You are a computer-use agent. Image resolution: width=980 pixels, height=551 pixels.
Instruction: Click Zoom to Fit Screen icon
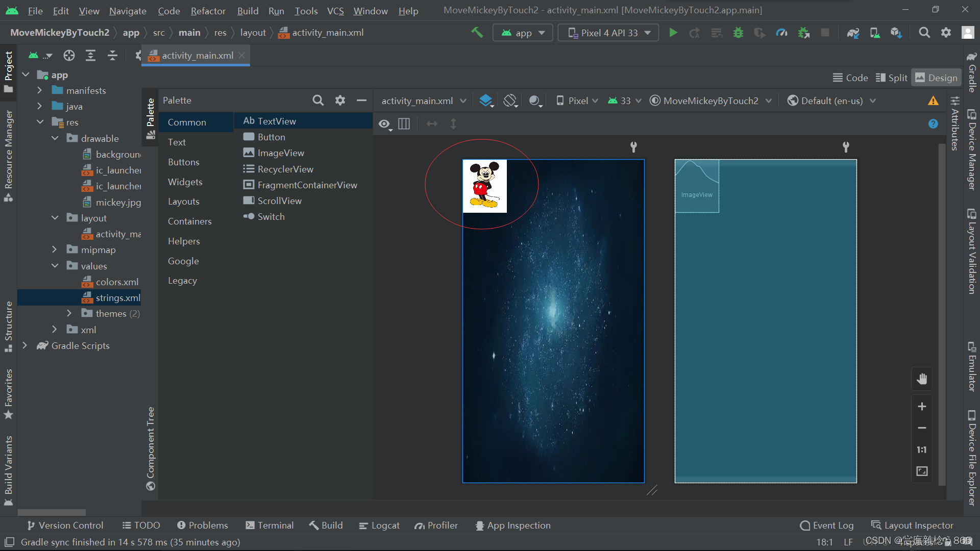click(x=922, y=471)
